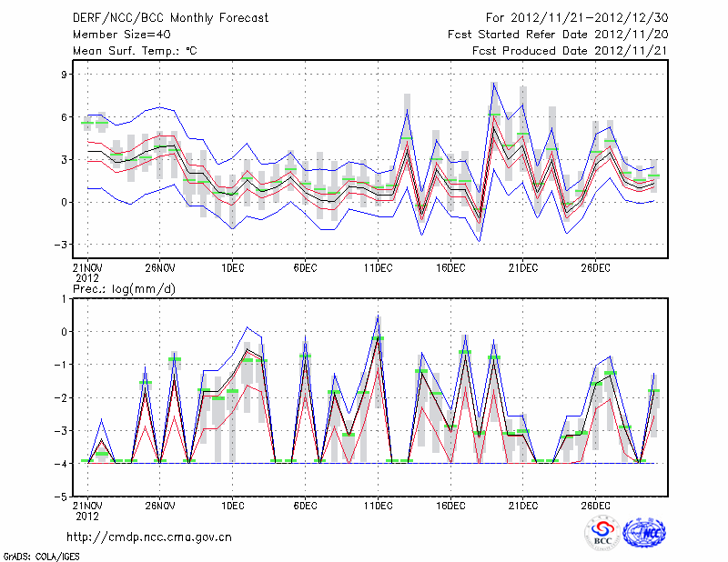
Task: Click the 9 value on temperature y-axis
Action: [x=66, y=75]
